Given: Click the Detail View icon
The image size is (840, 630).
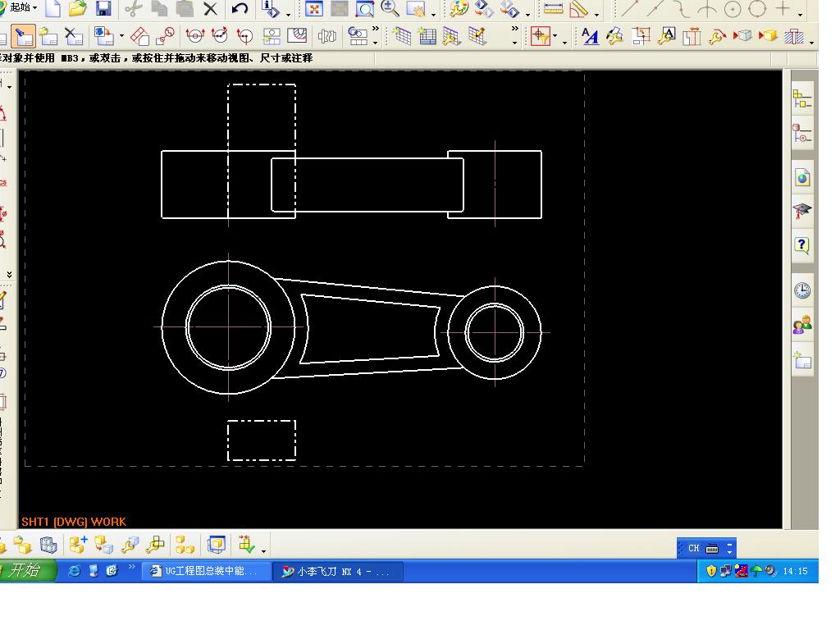Looking at the screenshot, I should click(166, 36).
